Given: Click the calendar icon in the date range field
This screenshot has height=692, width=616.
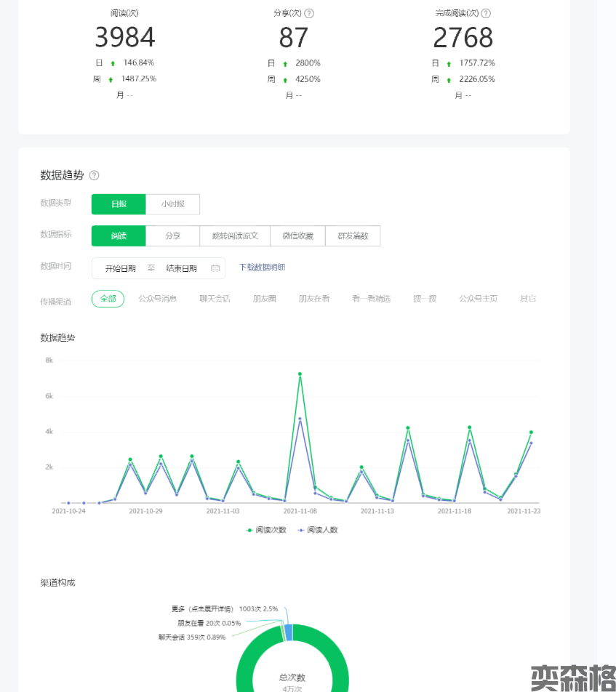Looking at the screenshot, I should point(215,268).
